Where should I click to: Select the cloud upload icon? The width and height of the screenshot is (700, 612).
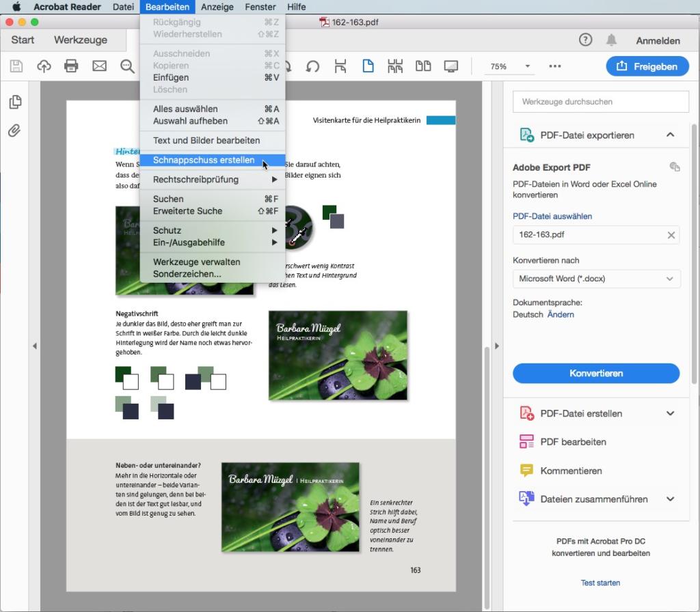[44, 66]
